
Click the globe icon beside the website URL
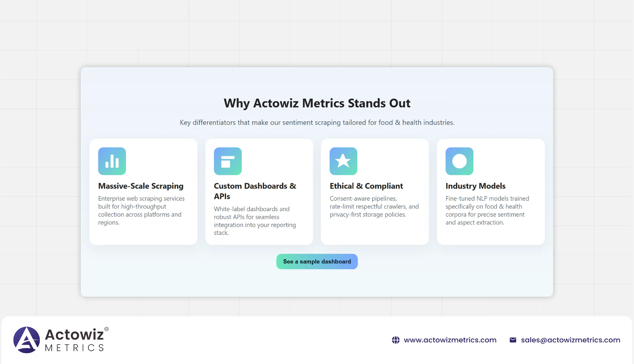[x=396, y=340]
